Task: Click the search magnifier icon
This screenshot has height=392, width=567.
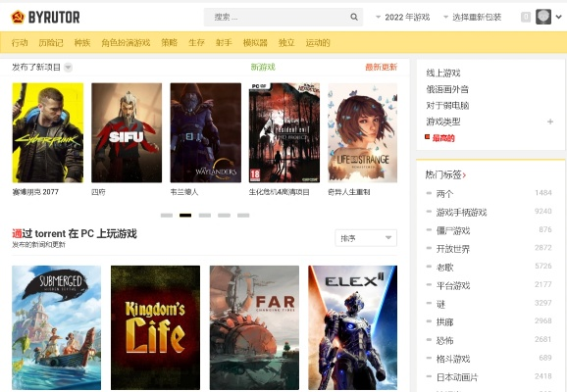Action: (x=354, y=17)
